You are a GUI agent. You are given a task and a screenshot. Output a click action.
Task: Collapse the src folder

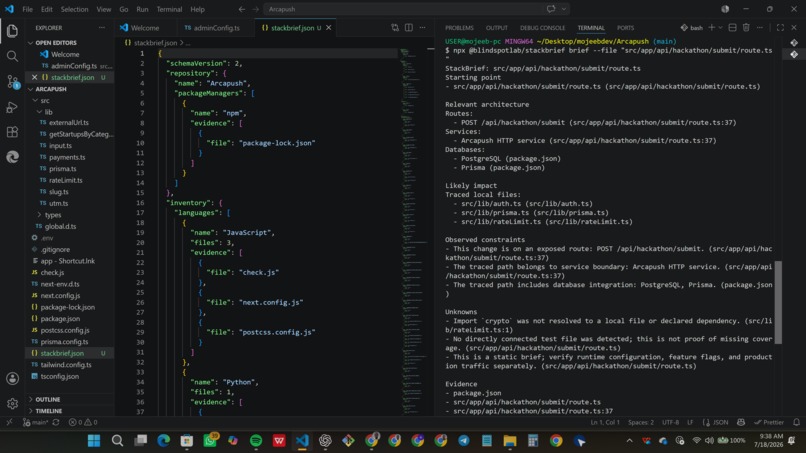pyautogui.click(x=35, y=101)
